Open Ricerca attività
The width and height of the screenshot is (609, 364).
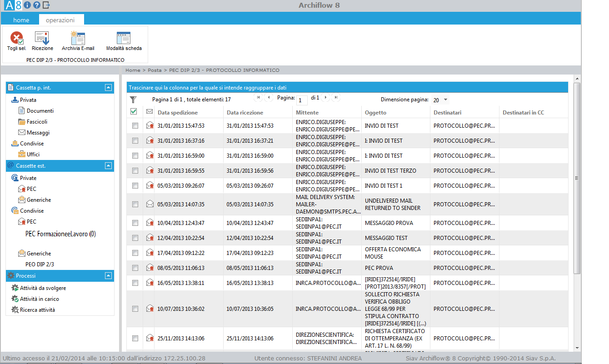33,309
